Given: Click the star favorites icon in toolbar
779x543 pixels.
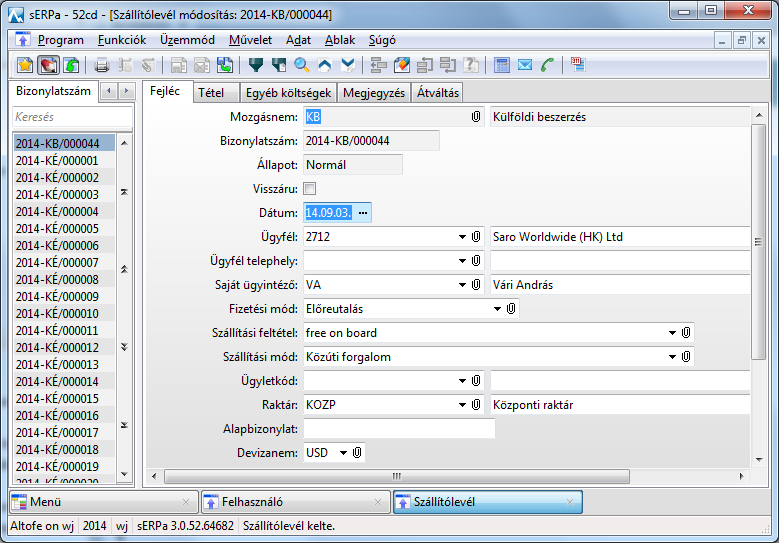Looking at the screenshot, I should [25, 65].
